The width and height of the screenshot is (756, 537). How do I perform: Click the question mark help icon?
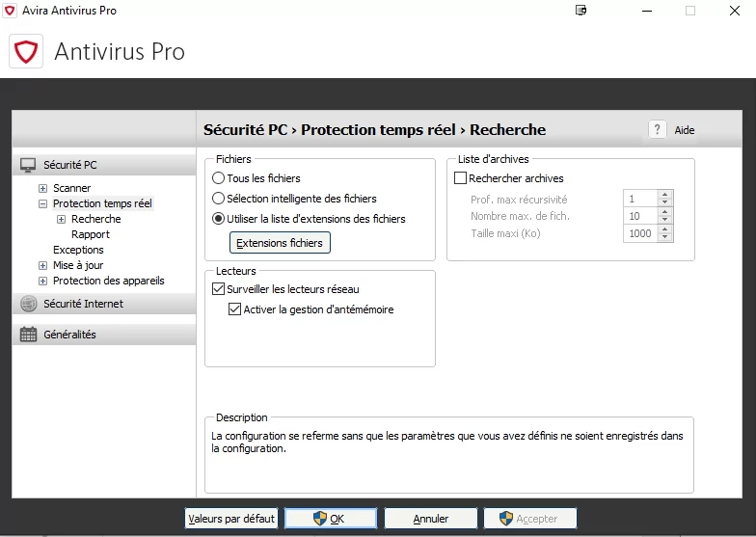657,129
